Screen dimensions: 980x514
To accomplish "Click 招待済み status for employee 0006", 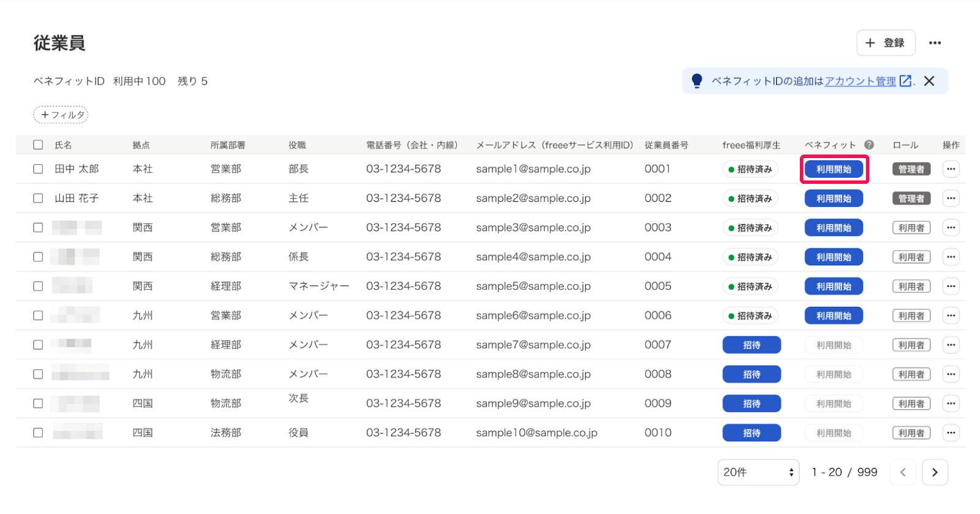I will point(750,316).
